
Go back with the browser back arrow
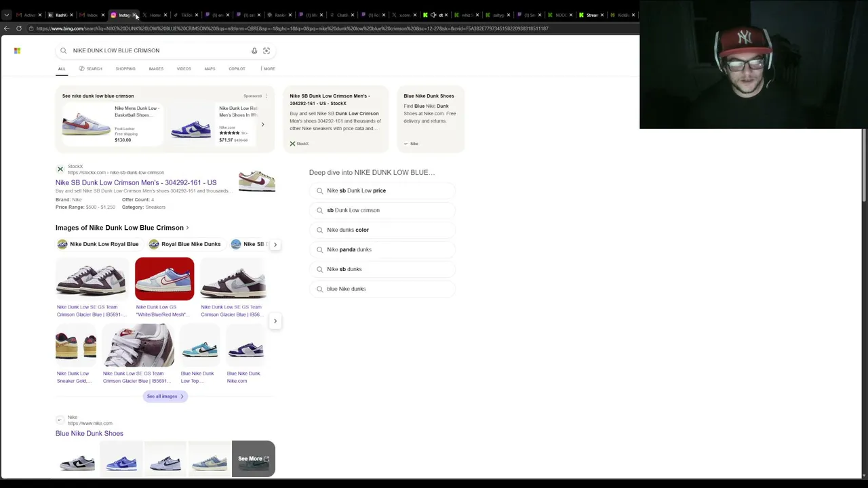click(x=7, y=28)
